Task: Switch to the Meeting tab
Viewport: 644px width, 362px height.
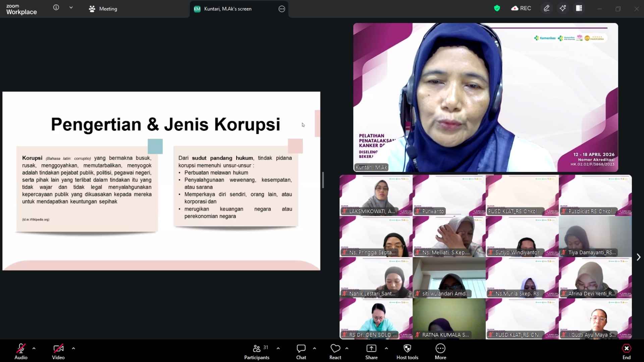Action: coord(103,9)
